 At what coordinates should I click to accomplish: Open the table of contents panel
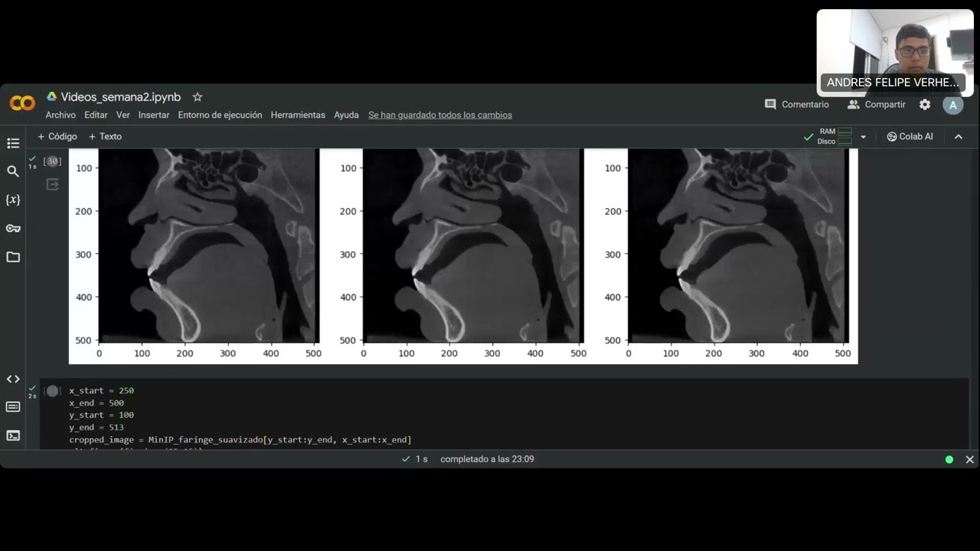tap(13, 143)
